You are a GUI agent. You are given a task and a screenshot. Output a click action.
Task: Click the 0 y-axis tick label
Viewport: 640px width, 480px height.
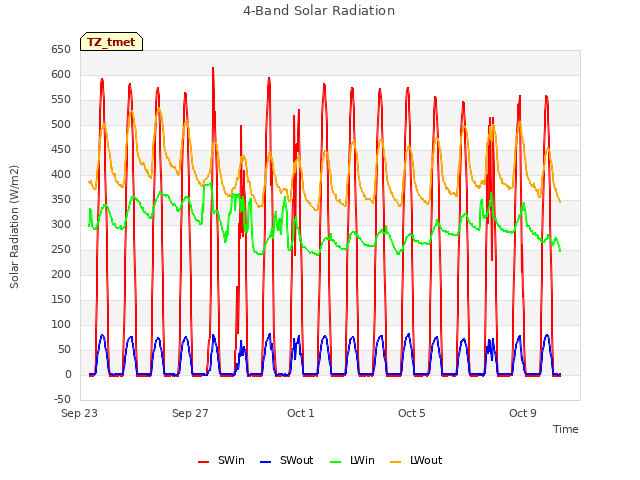(68, 374)
